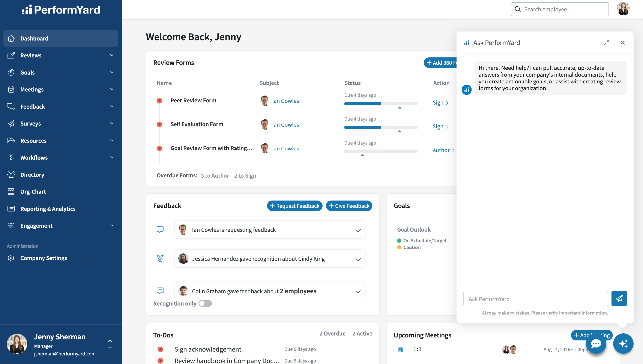
Task: Click the AI sparkle floating button
Action: point(623,343)
